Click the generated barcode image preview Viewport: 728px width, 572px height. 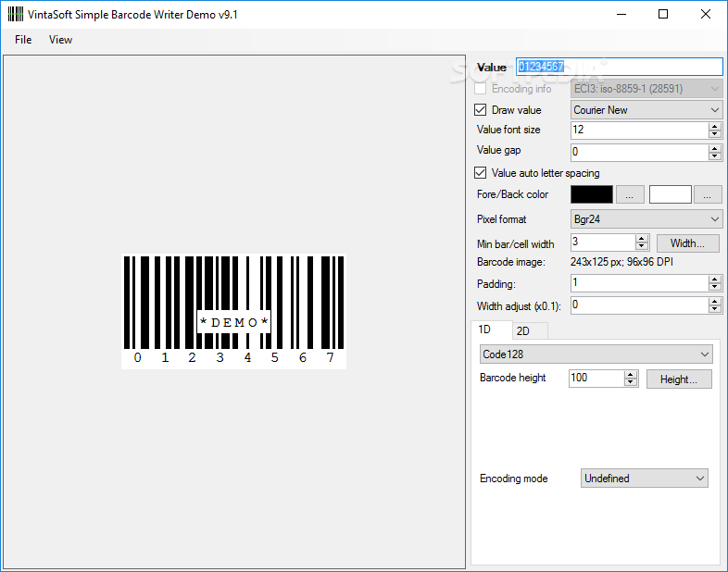(234, 311)
